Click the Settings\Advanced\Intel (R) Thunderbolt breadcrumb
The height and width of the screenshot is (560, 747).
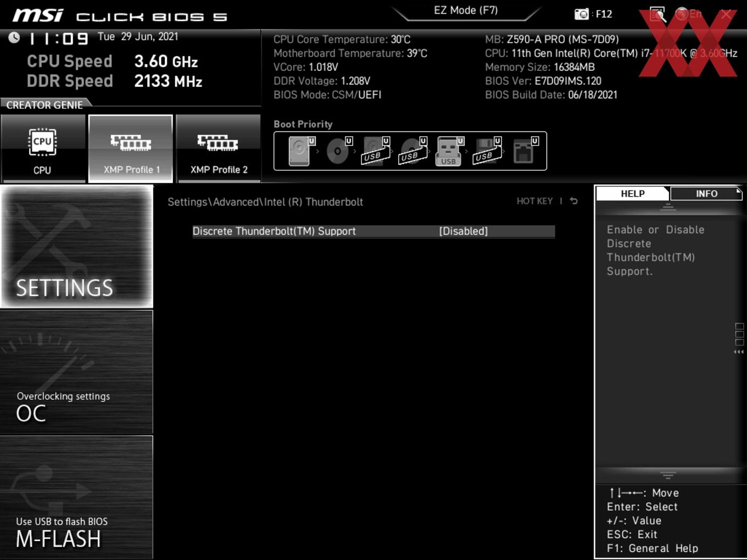click(265, 202)
